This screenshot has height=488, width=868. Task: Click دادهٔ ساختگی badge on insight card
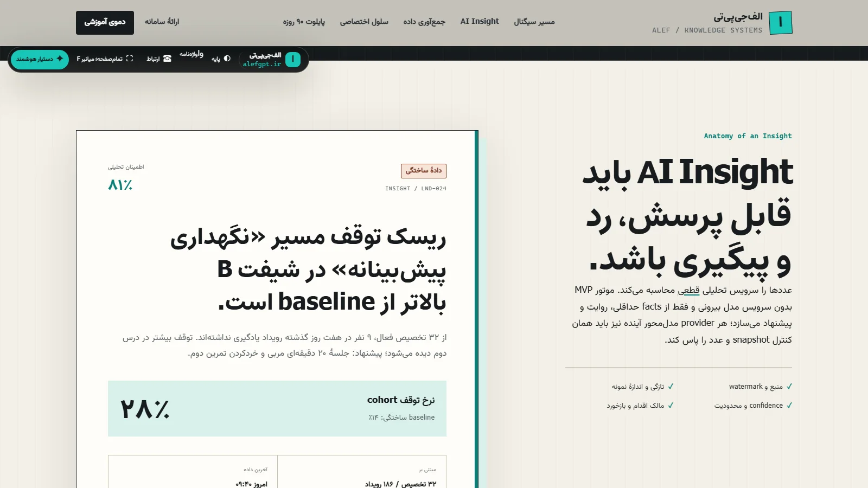tap(424, 170)
